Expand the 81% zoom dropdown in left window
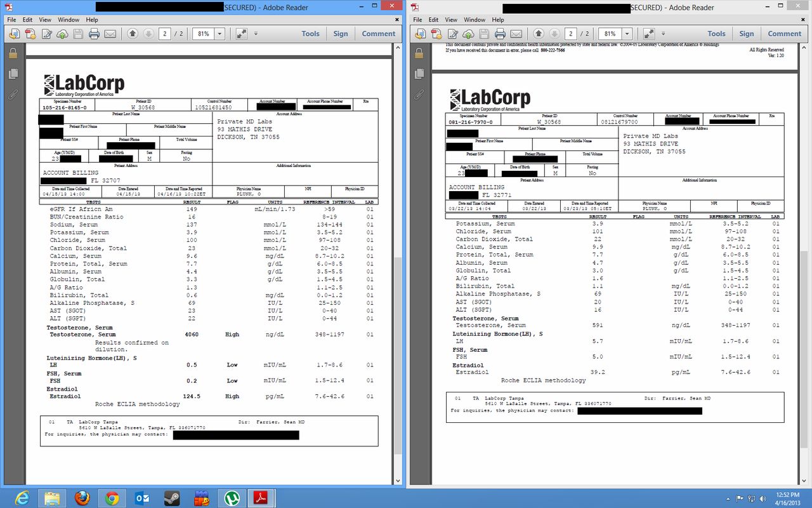 (220, 34)
